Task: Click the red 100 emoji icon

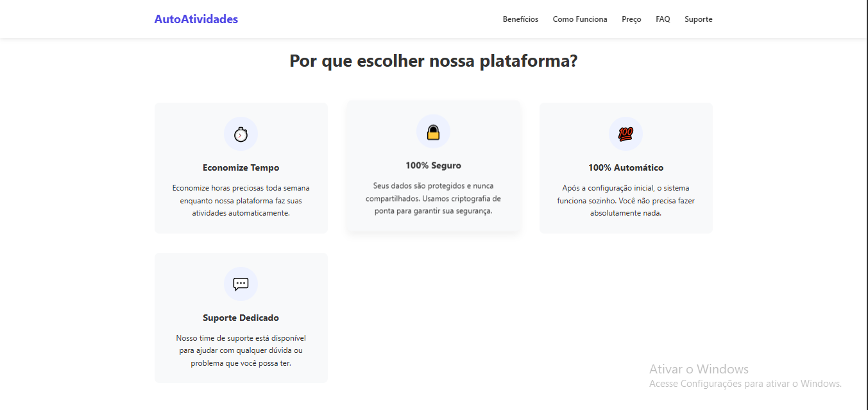Action: [625, 134]
